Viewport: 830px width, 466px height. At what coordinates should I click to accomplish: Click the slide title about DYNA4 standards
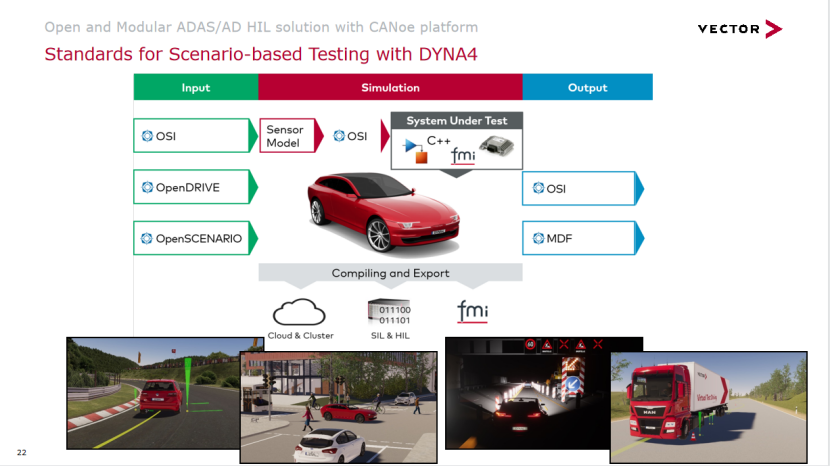[261, 54]
